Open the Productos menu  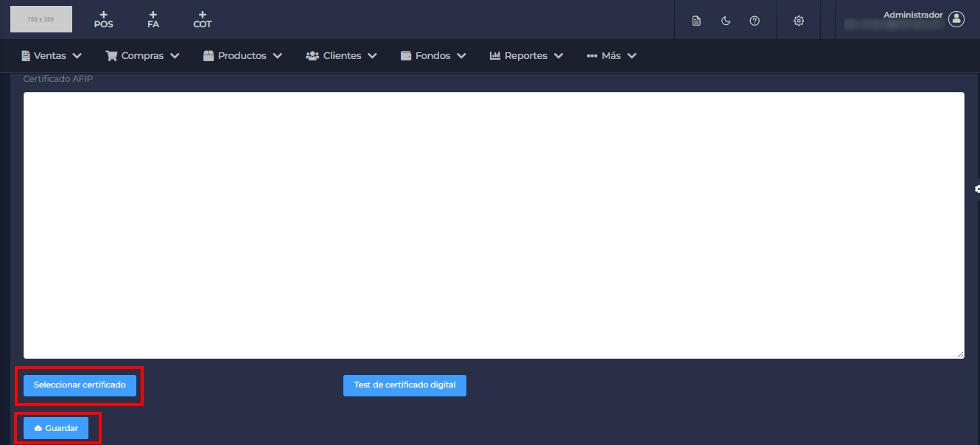click(x=242, y=55)
